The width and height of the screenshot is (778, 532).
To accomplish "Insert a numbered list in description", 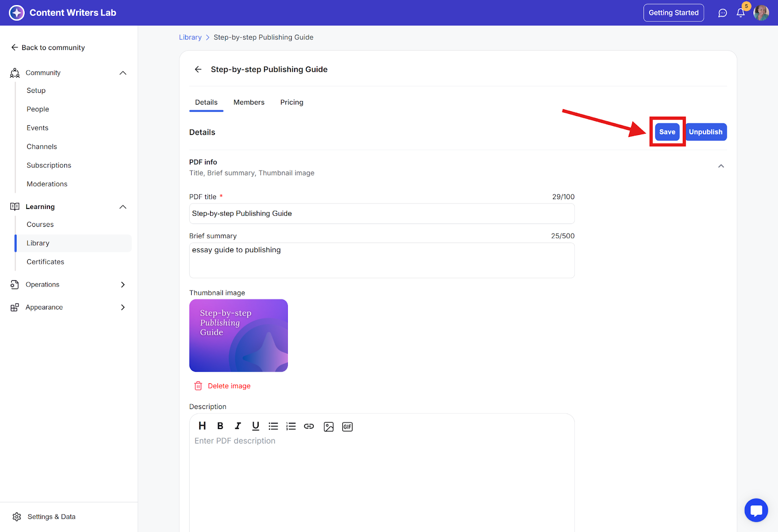I will [x=291, y=426].
